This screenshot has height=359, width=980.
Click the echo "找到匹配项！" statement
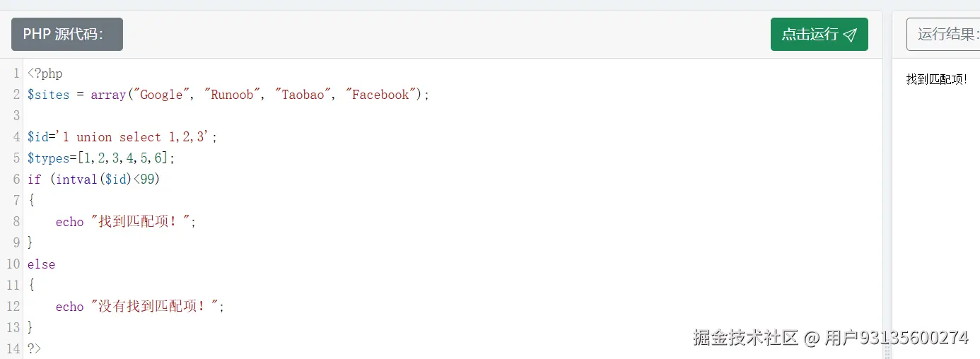pos(125,222)
